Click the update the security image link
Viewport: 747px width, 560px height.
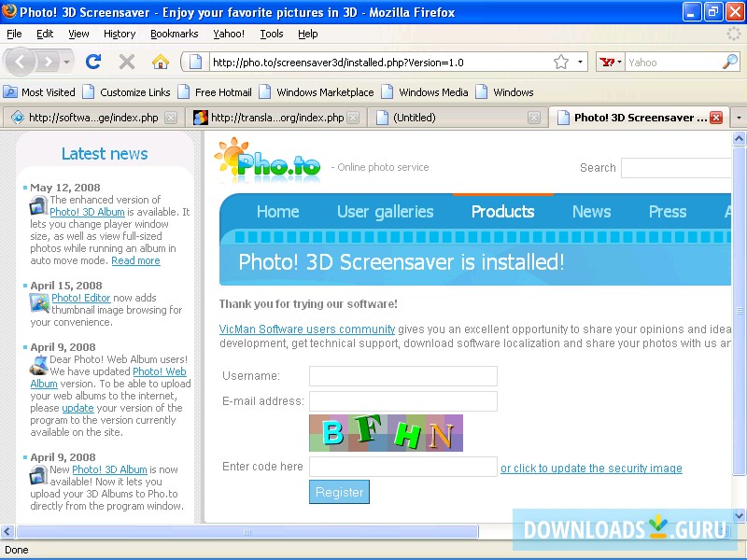(591, 469)
